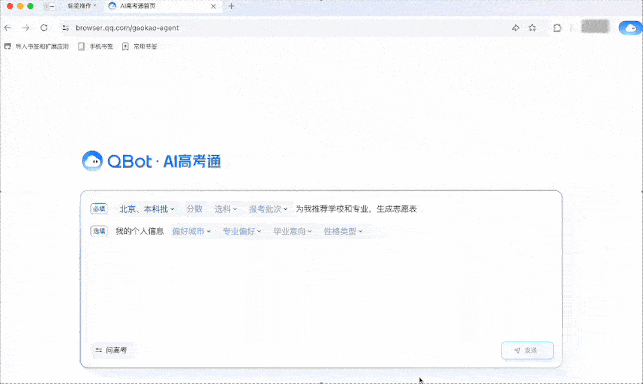Click the 发送 send button
The height and width of the screenshot is (384, 643).
pos(527,350)
